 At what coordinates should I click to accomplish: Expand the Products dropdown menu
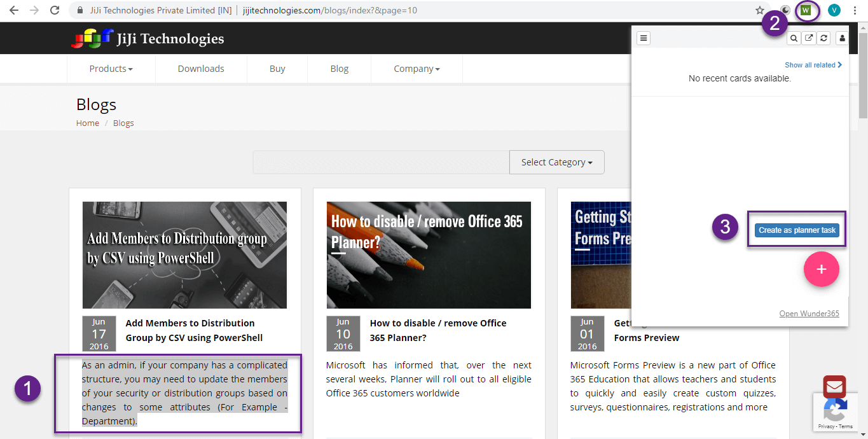[x=111, y=69]
